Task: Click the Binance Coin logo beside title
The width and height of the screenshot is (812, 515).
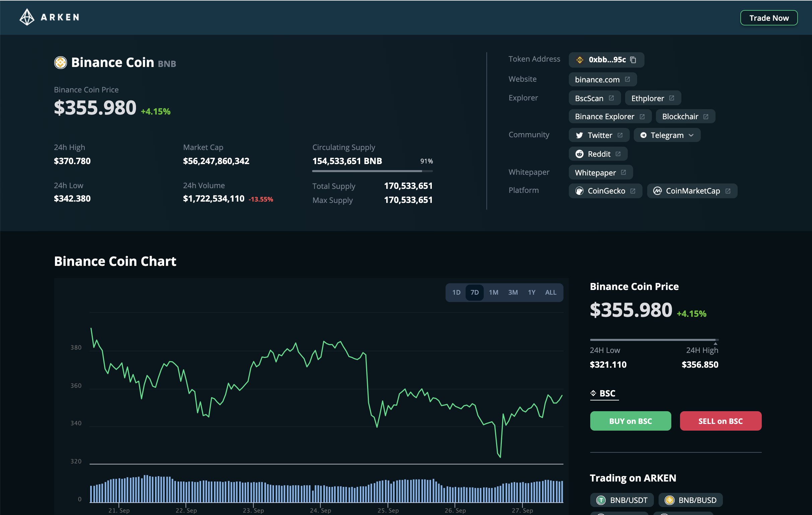Action: pos(61,63)
